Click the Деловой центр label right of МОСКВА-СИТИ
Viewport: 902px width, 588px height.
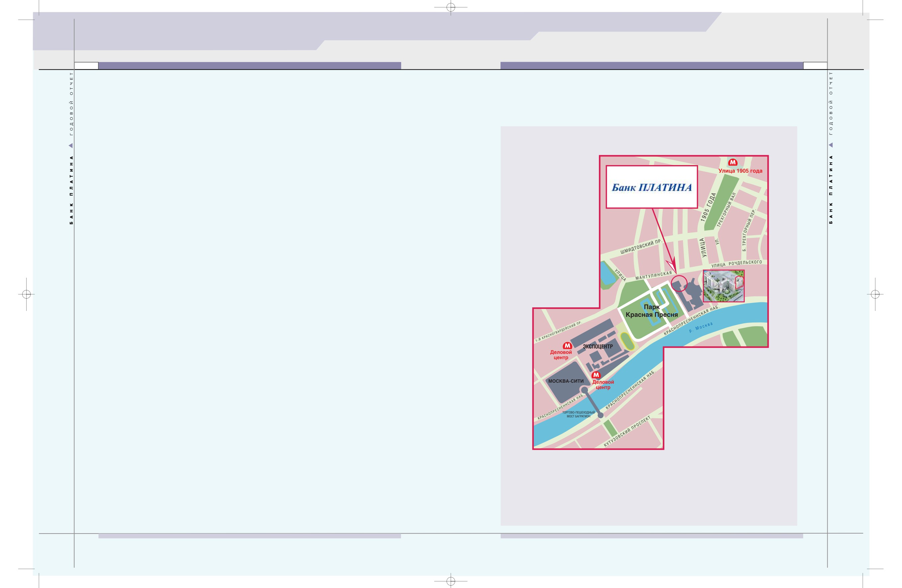603,385
